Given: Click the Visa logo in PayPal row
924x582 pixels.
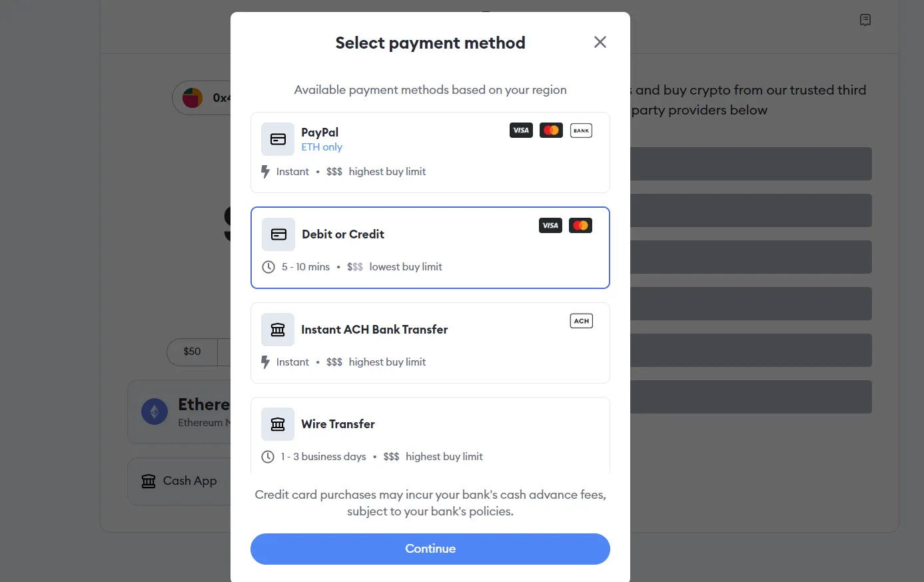Looking at the screenshot, I should tap(521, 131).
